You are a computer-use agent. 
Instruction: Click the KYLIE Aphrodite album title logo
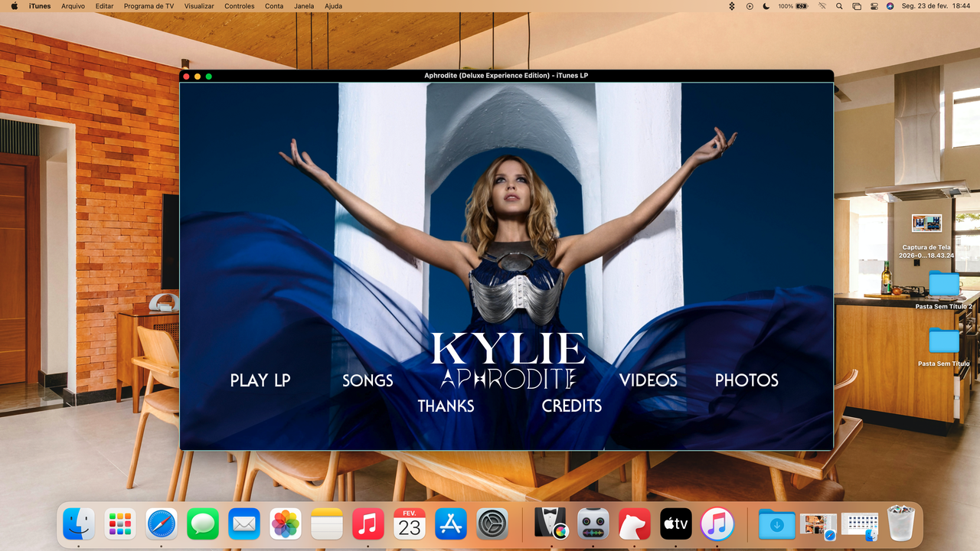508,360
